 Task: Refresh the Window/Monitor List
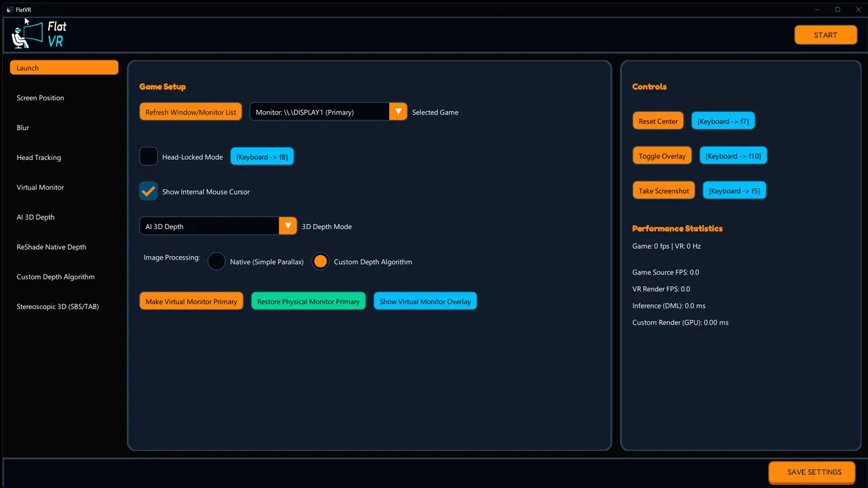[191, 112]
